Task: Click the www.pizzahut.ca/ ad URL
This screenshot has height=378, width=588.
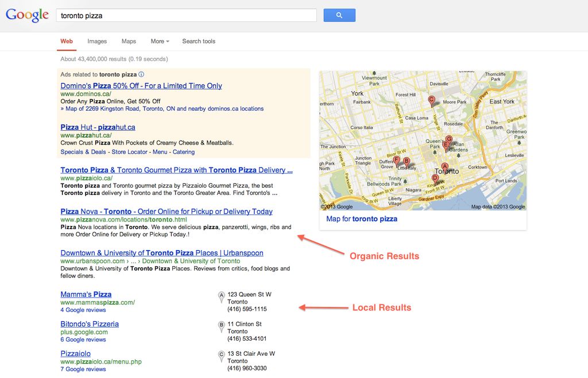Action: click(x=86, y=135)
